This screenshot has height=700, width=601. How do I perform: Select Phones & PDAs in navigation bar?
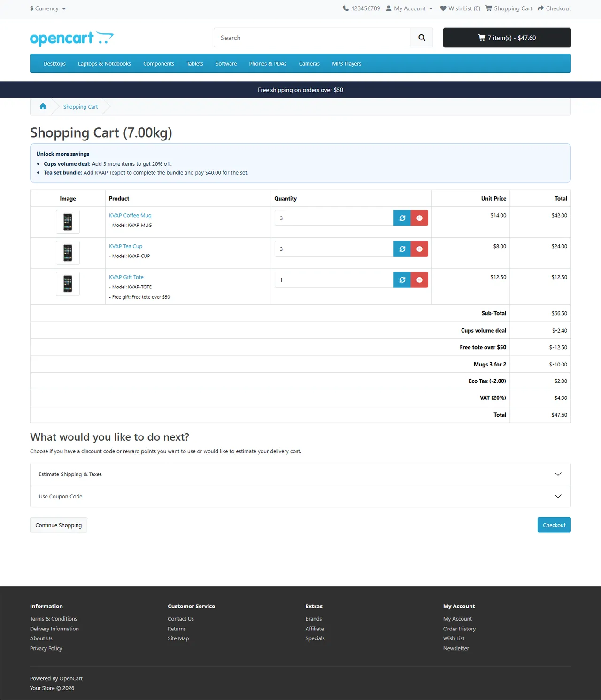tap(268, 64)
